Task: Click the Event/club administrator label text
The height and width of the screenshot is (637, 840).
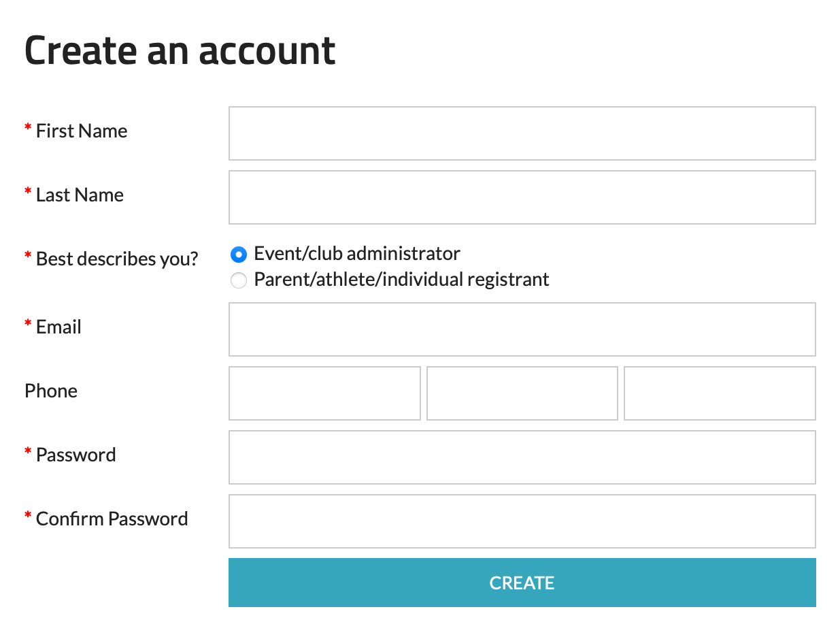Action: click(x=357, y=254)
